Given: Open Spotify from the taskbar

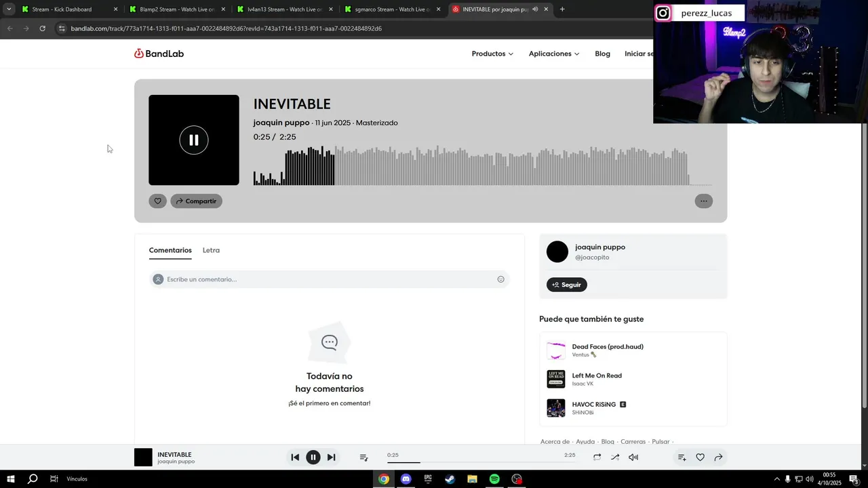Looking at the screenshot, I should [x=494, y=479].
